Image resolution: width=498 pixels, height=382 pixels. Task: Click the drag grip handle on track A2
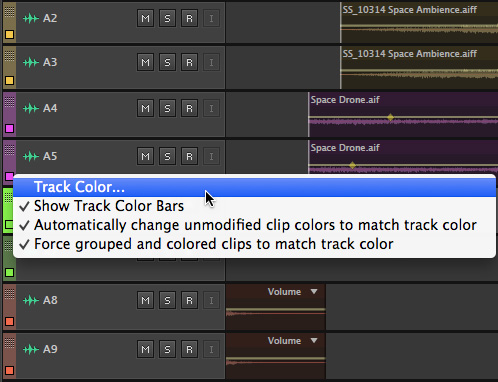tap(9, 12)
